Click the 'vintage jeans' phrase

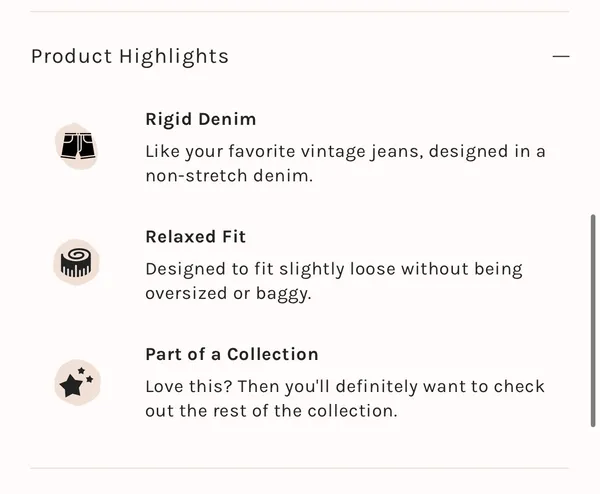click(359, 152)
